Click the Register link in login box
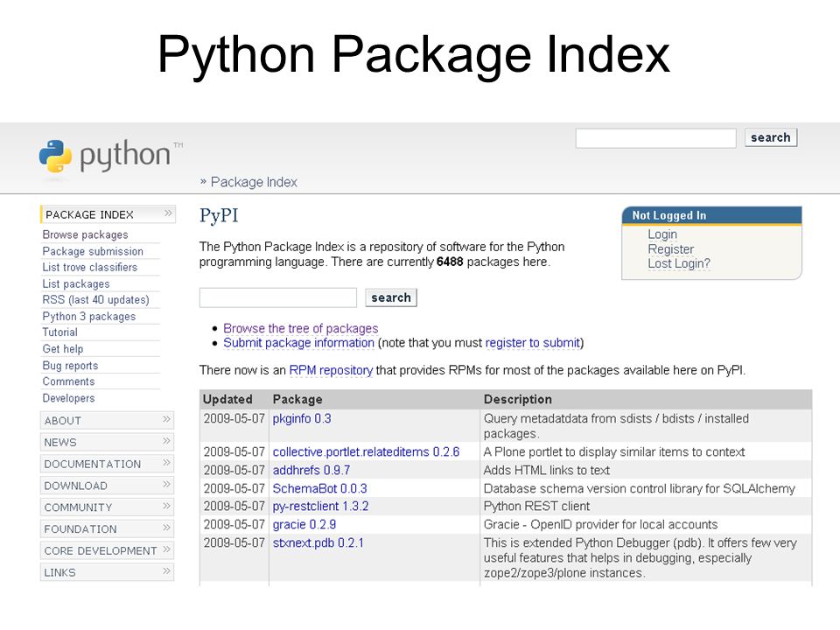 tap(671, 249)
